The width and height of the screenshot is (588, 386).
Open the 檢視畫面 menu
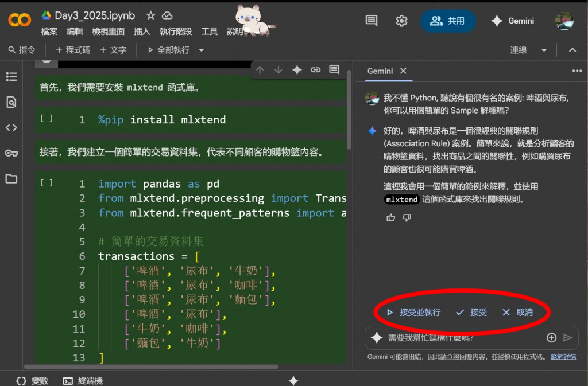click(109, 32)
